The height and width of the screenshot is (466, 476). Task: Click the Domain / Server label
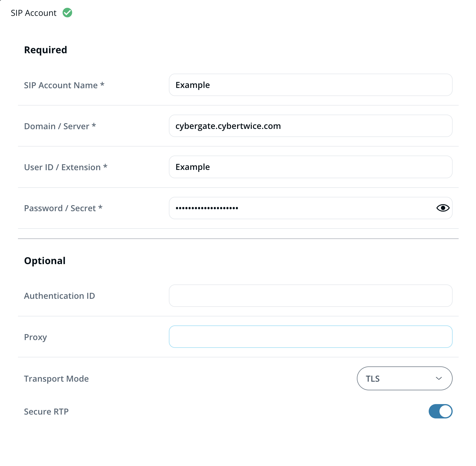[60, 126]
